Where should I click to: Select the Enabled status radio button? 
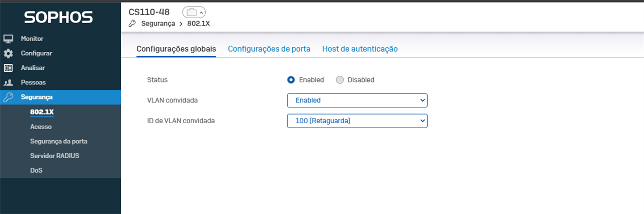point(291,80)
